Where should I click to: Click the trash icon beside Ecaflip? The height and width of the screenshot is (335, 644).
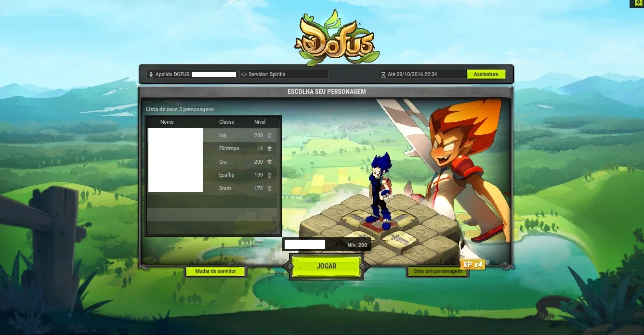[270, 175]
